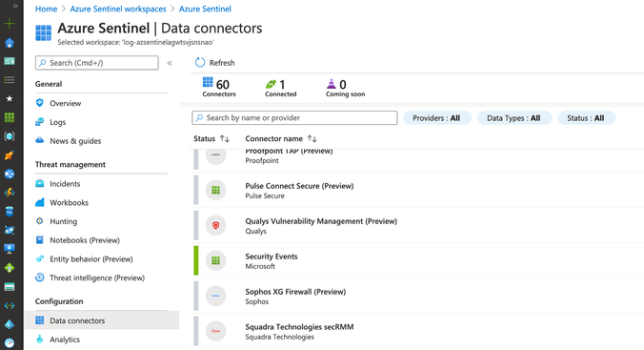The height and width of the screenshot is (350, 644).
Task: Click the 60 Connectors count
Action: click(219, 87)
